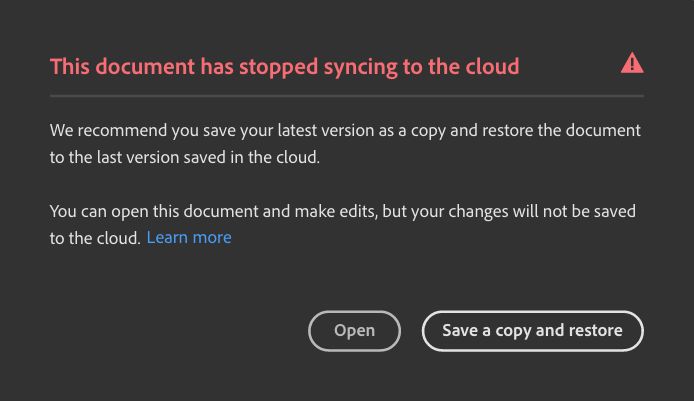Click the gray outlined Open button
The image size is (694, 401).
pos(354,331)
